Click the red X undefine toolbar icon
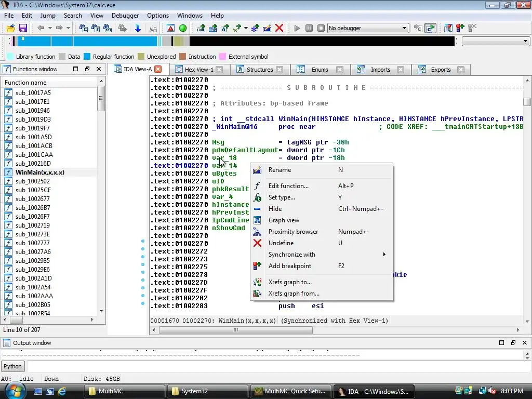The image size is (532, 399). click(x=279, y=28)
